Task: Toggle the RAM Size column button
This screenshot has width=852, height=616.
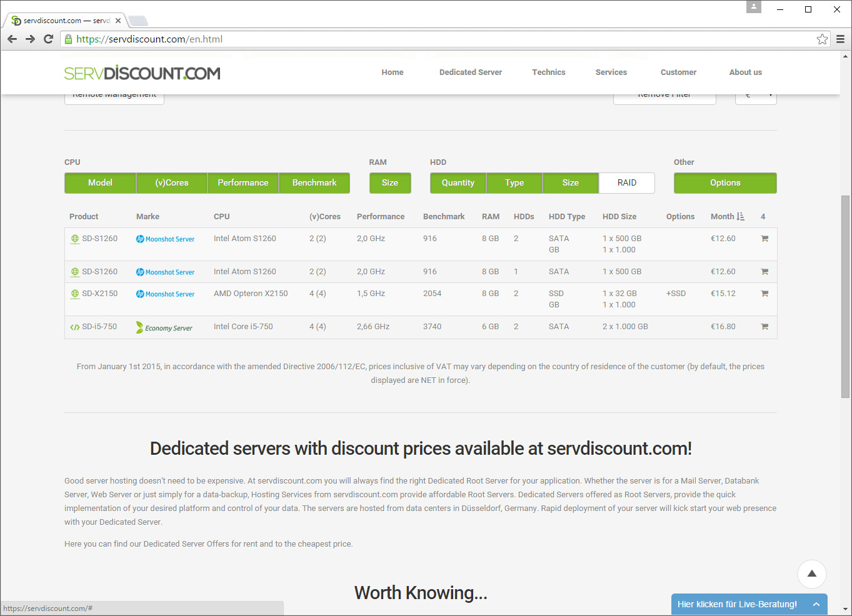Action: [389, 183]
